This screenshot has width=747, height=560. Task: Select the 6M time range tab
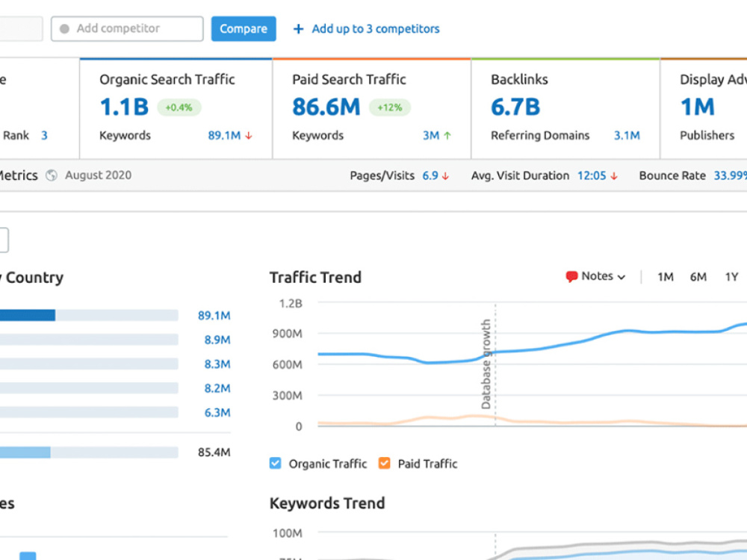698,277
